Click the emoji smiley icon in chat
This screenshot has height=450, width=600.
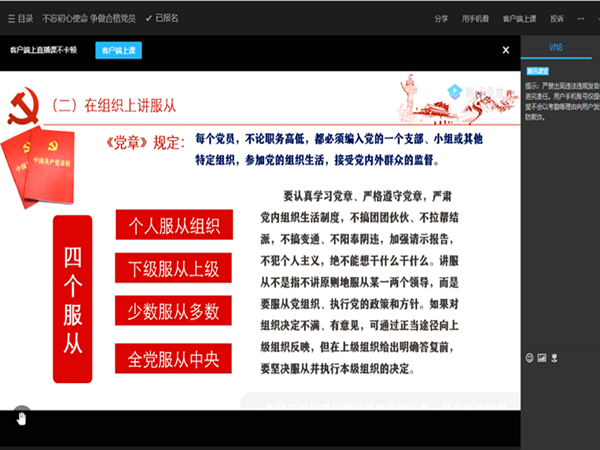tap(528, 357)
